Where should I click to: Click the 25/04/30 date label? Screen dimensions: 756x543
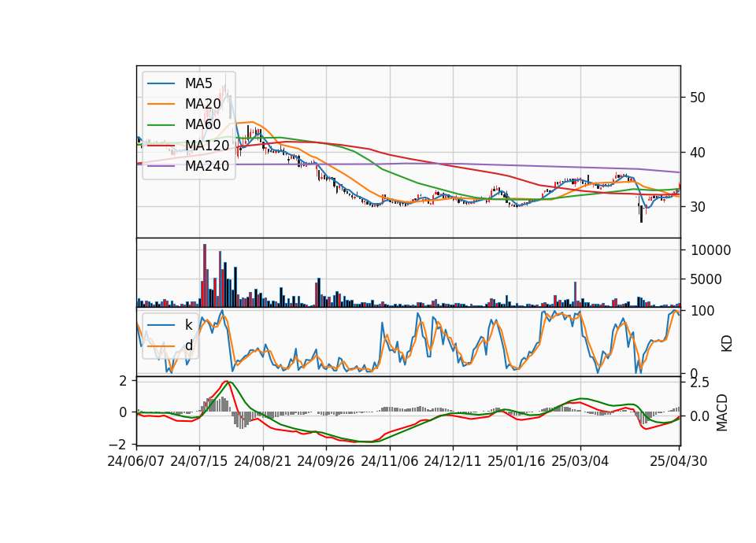pyautogui.click(x=679, y=461)
